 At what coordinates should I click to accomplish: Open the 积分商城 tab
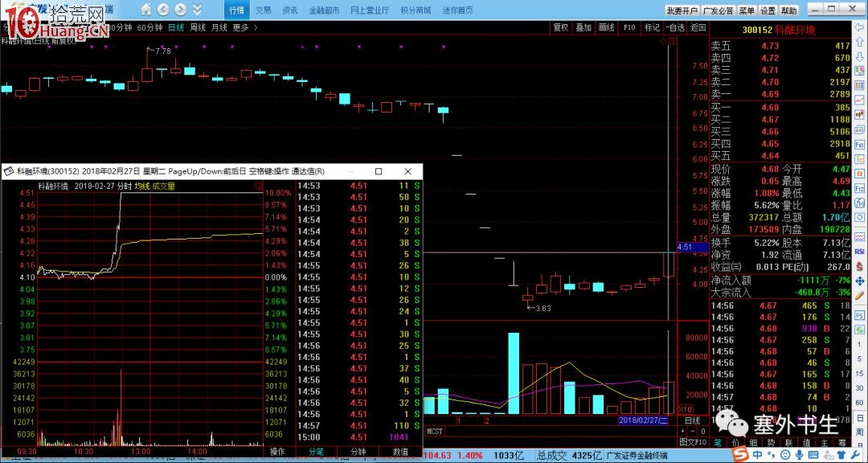click(x=416, y=10)
